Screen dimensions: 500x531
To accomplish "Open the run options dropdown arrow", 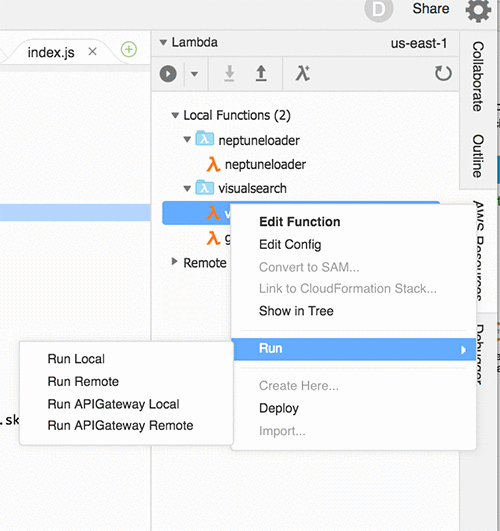I will (194, 74).
